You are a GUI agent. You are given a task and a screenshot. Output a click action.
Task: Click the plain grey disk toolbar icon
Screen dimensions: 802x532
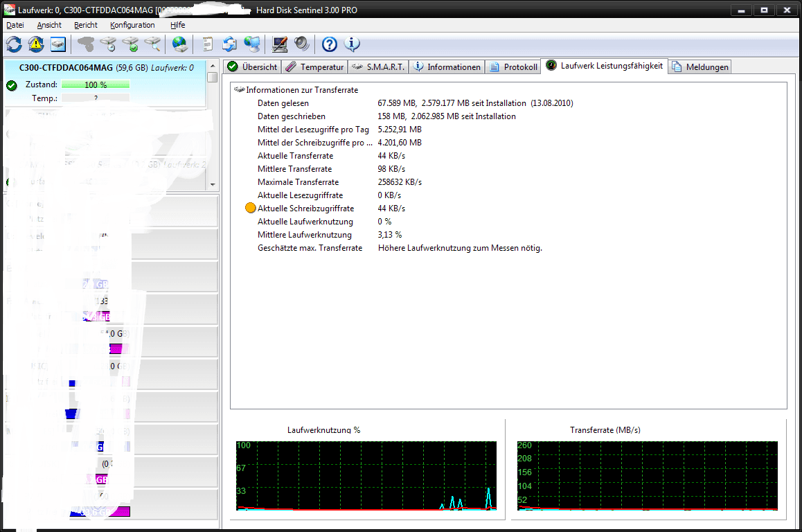86,44
